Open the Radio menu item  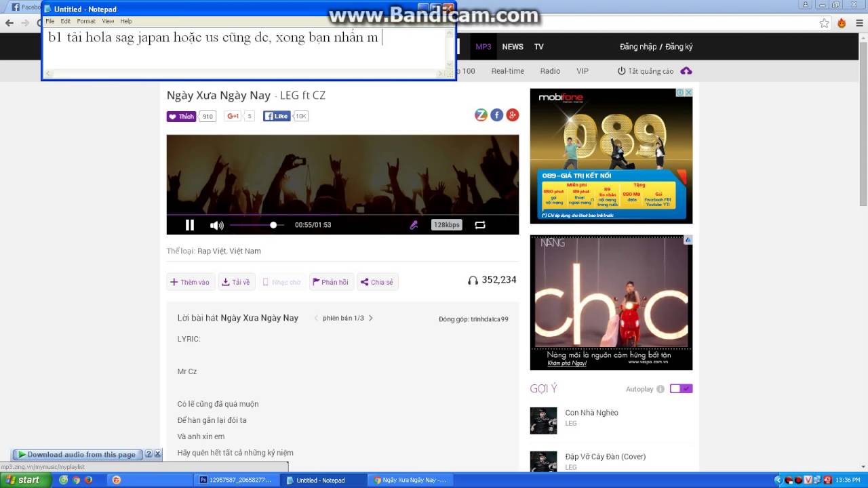tap(550, 71)
